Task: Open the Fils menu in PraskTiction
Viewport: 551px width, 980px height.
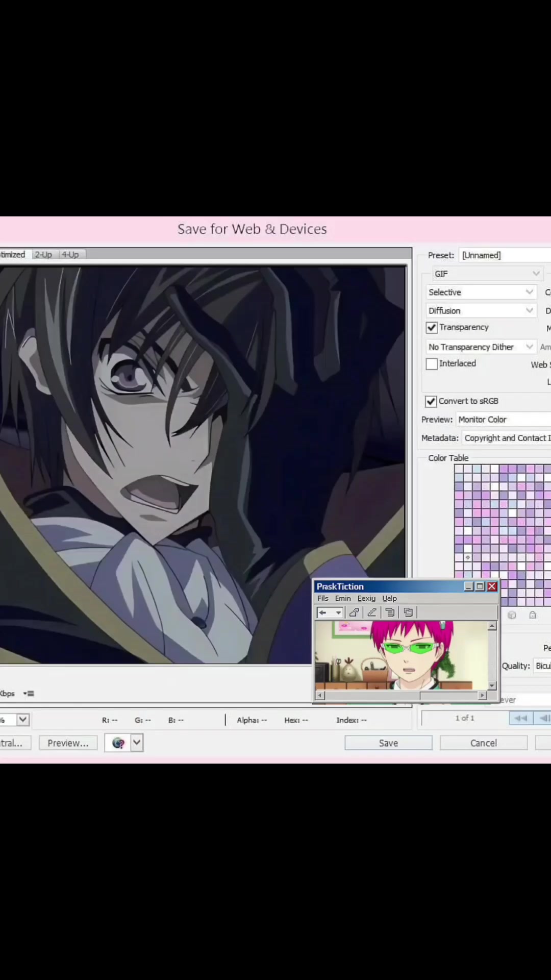Action: click(323, 598)
